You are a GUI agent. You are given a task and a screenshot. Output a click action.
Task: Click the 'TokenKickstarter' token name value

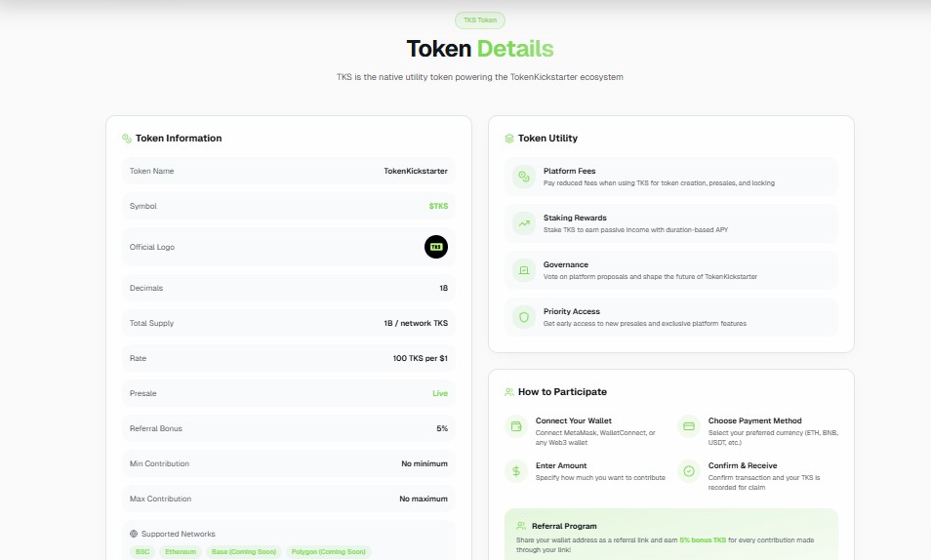[x=416, y=171]
